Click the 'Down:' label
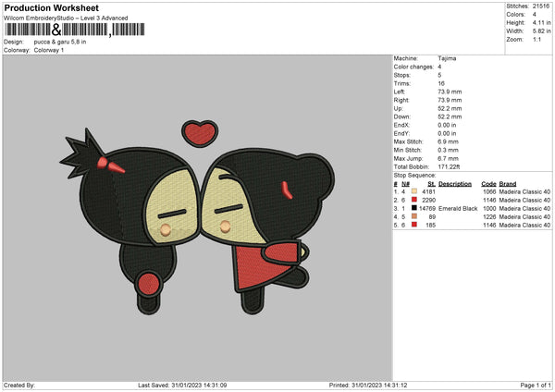555x392 pixels. 401,116
